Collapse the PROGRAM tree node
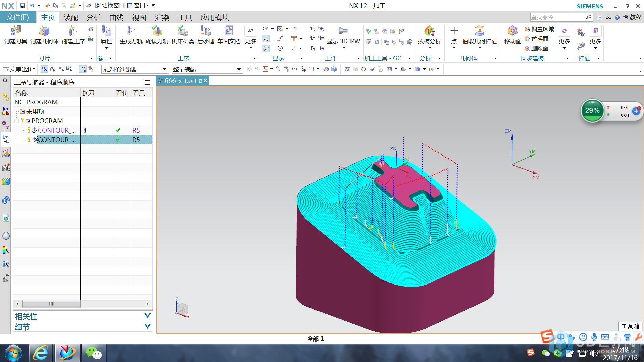 pyautogui.click(x=16, y=121)
